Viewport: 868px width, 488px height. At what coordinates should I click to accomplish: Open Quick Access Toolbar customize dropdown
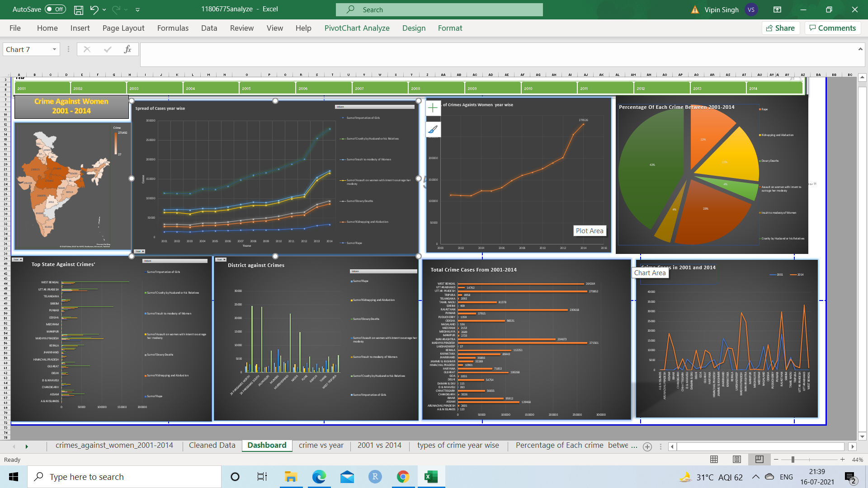pos(137,9)
